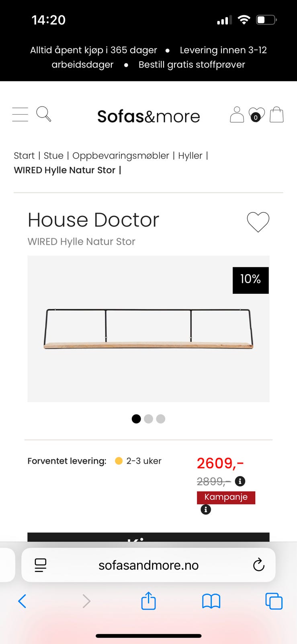Open the shopping bag cart
This screenshot has height=644, width=297.
point(277,115)
